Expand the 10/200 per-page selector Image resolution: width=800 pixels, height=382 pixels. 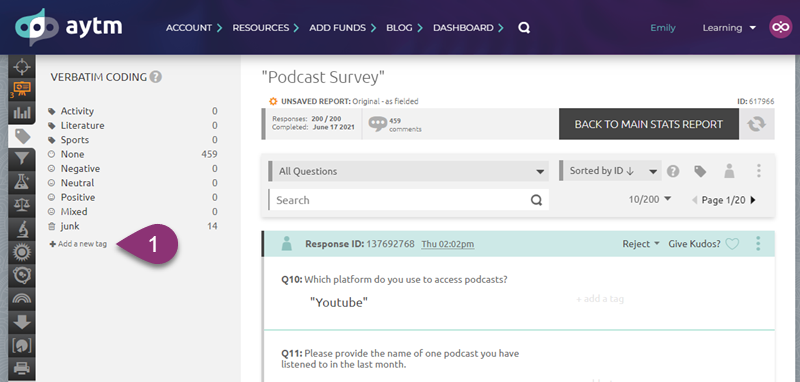click(x=649, y=200)
